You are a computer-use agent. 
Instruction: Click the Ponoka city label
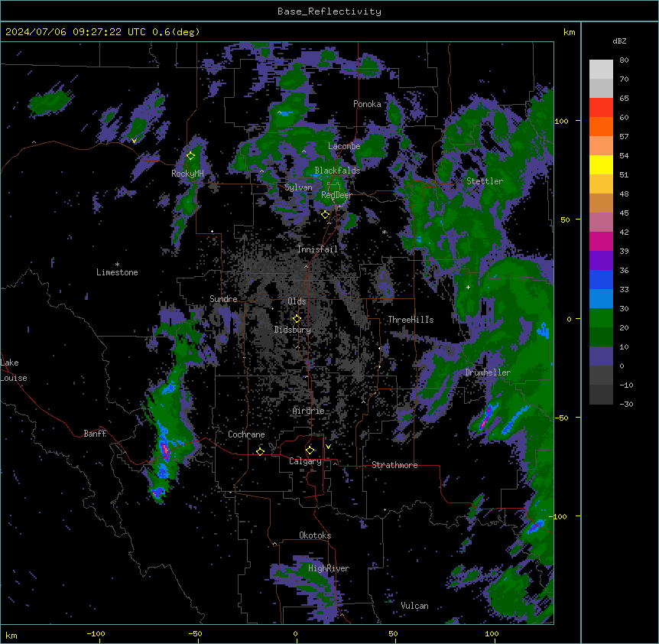point(367,104)
